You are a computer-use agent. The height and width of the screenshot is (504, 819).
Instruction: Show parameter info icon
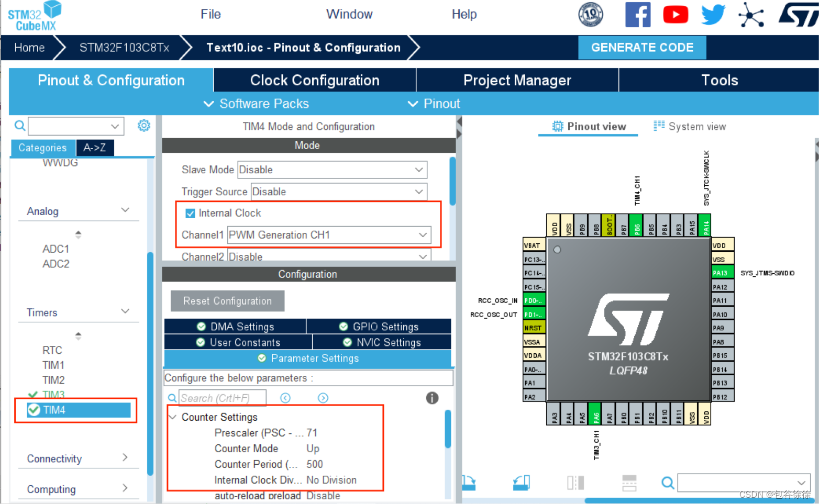[x=432, y=398]
